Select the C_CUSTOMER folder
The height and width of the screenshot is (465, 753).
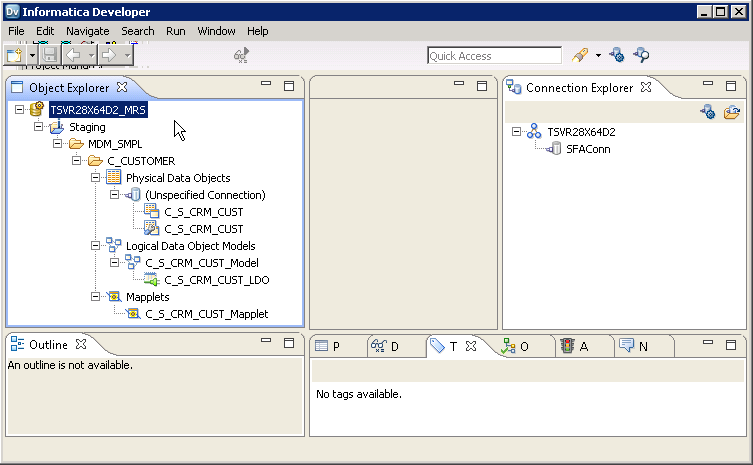141,161
